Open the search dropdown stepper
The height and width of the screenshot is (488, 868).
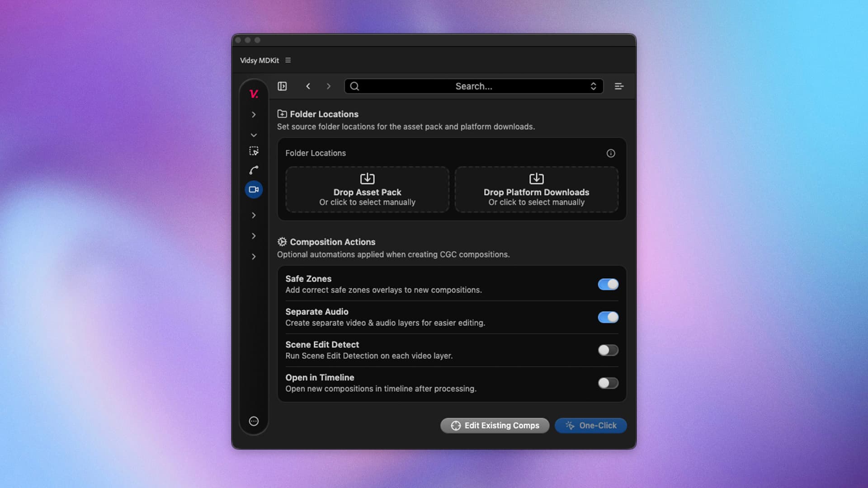click(x=593, y=86)
